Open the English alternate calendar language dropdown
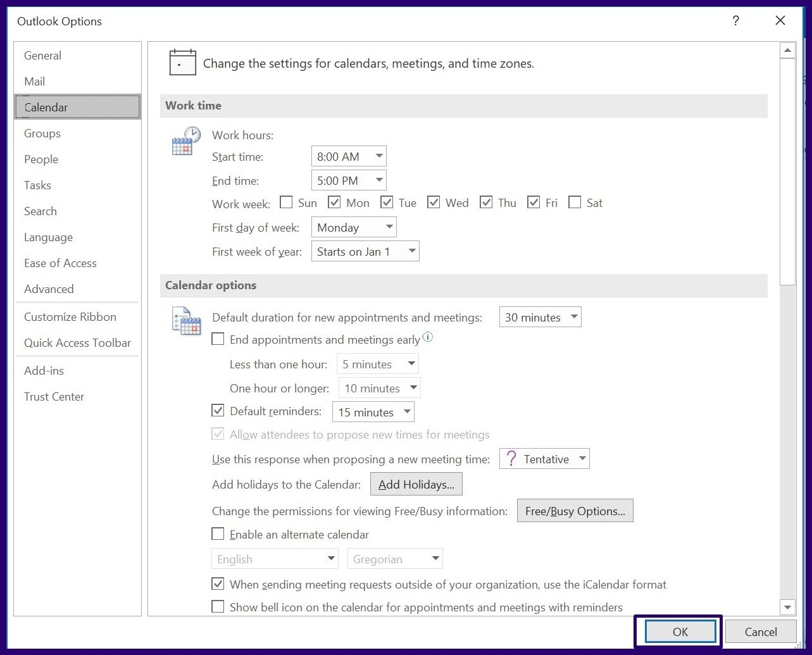This screenshot has height=655, width=812. pos(275,559)
